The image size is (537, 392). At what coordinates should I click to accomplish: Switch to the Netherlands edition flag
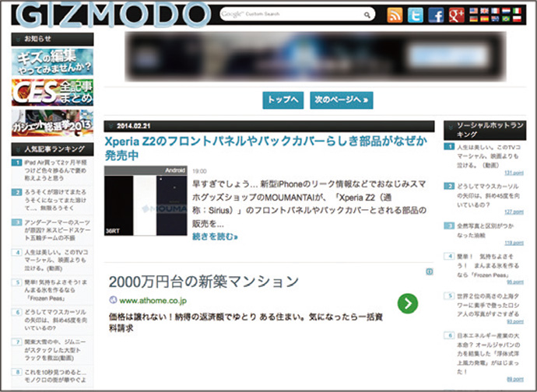tap(506, 11)
